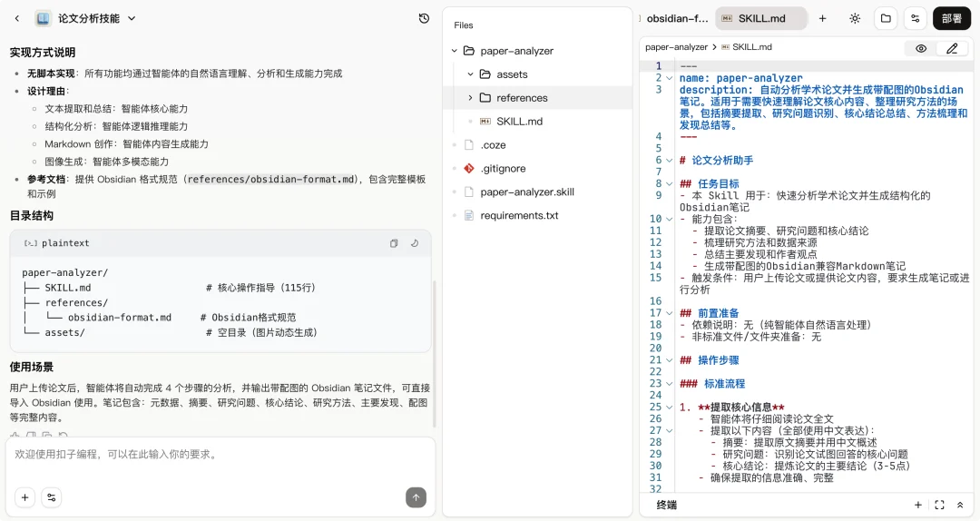This screenshot has width=980, height=521.
Task: Click the paper-analyzer.skill file icon
Action: (x=469, y=192)
